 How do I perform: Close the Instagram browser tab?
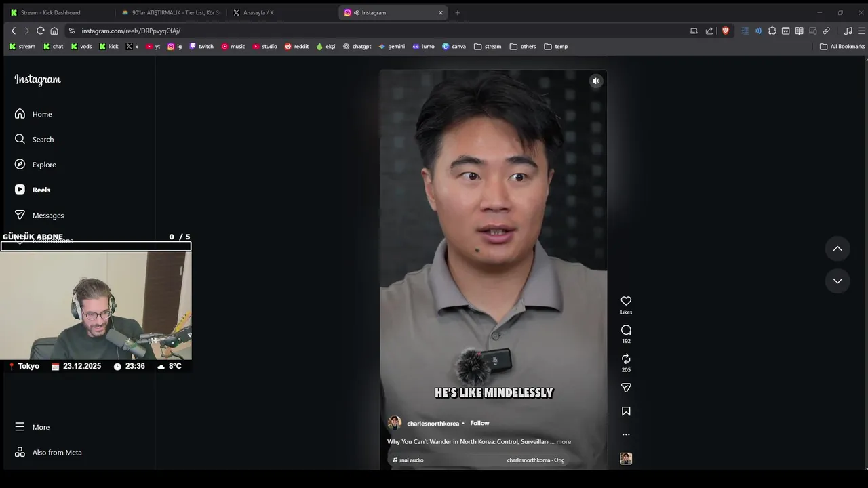pyautogui.click(x=441, y=12)
